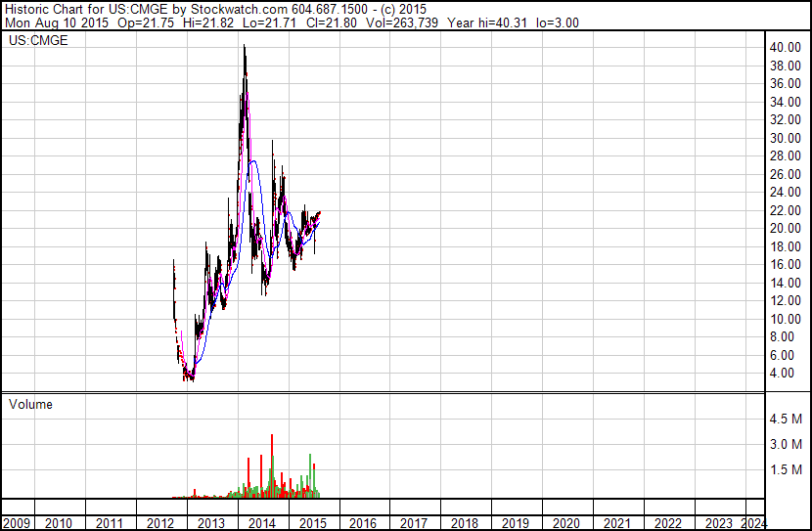This screenshot has width=812, height=531.
Task: Click the Cl=21.80 closing price value
Action: 331,22
